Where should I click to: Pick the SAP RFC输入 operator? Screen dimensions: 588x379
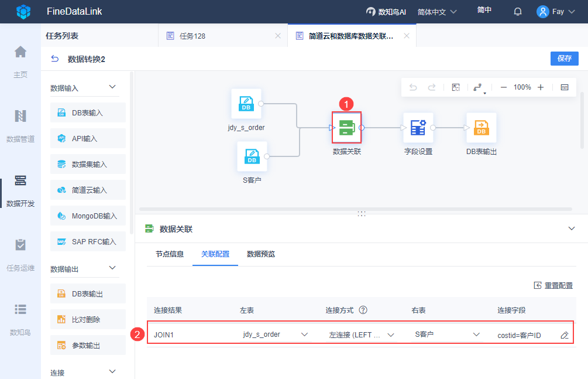click(88, 241)
